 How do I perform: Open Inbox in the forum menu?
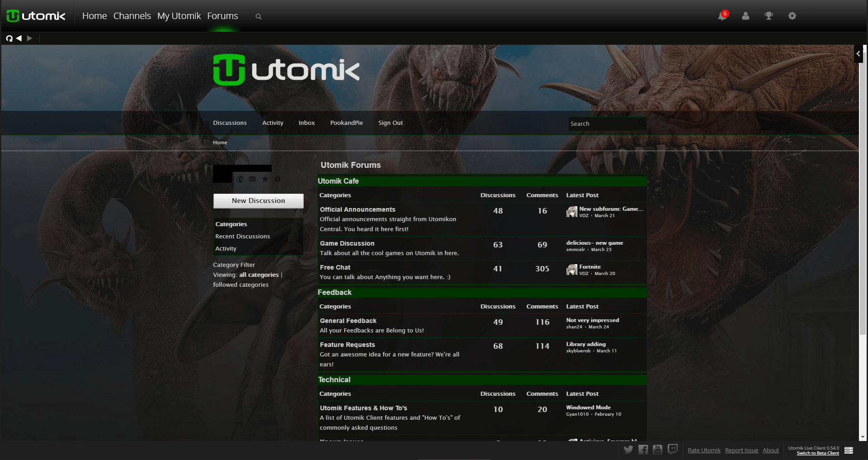[307, 123]
